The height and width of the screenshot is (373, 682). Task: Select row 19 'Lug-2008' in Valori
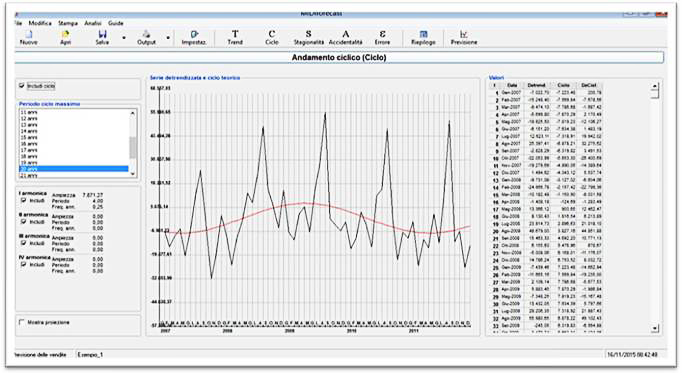coord(546,223)
